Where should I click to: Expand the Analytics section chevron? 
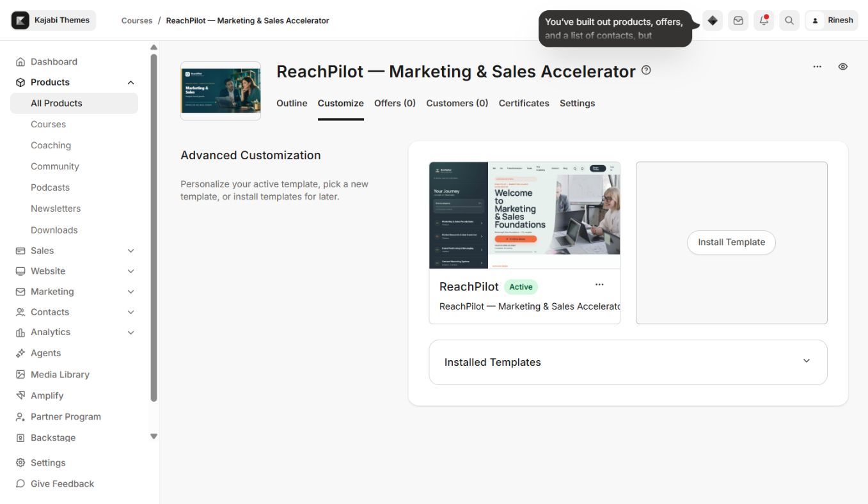tap(130, 333)
